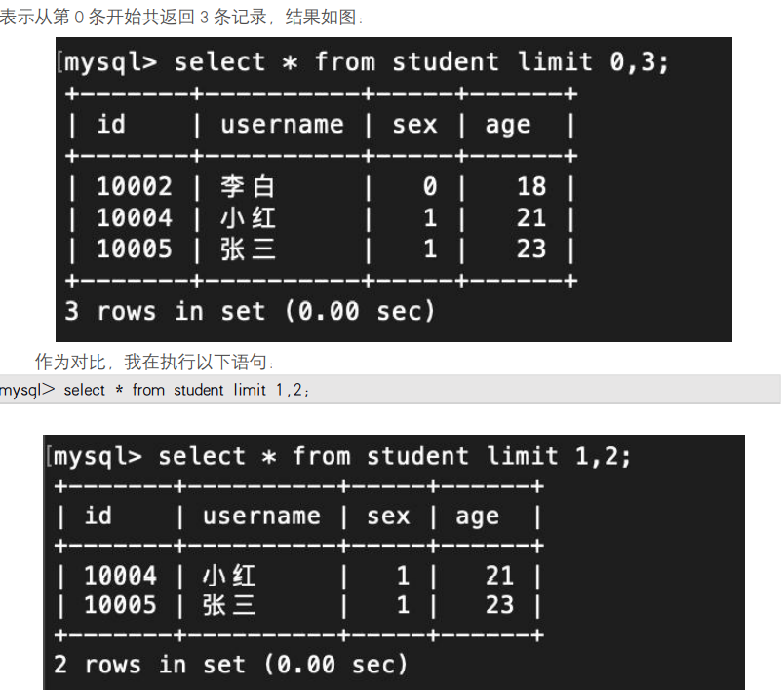This screenshot has height=690, width=784.
Task: Click the first terminal screenshot image
Action: (x=394, y=189)
